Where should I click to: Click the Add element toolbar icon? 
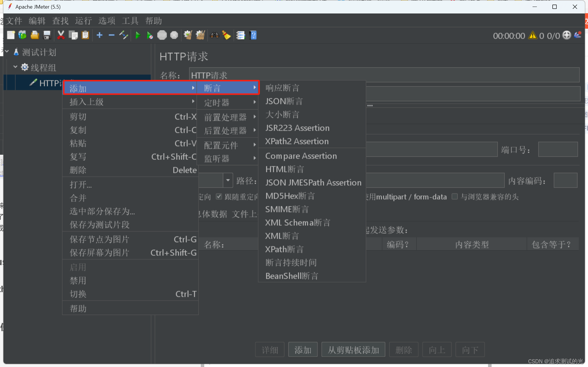coord(99,36)
